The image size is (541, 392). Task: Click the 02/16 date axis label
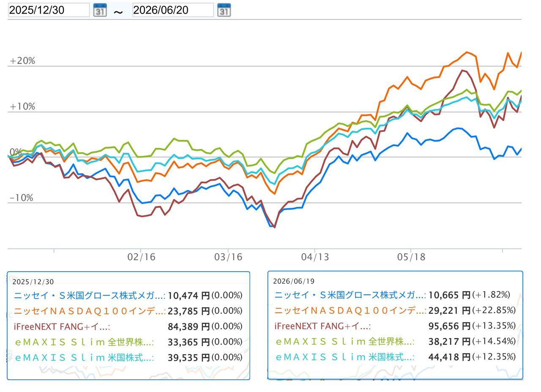tap(142, 257)
